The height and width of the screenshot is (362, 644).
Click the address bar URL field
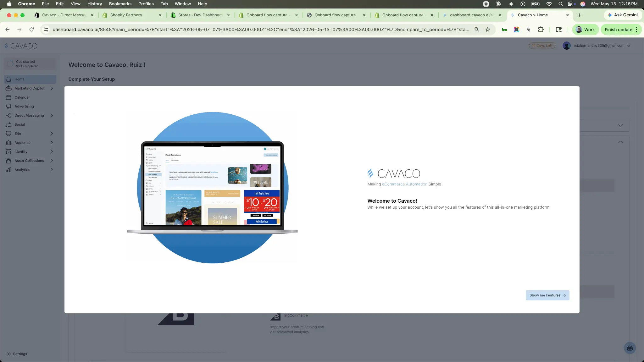point(261,30)
